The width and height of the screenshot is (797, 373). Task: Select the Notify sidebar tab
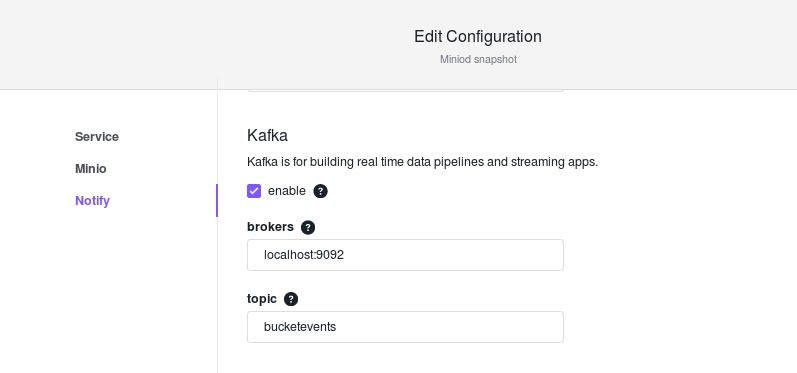[93, 201]
